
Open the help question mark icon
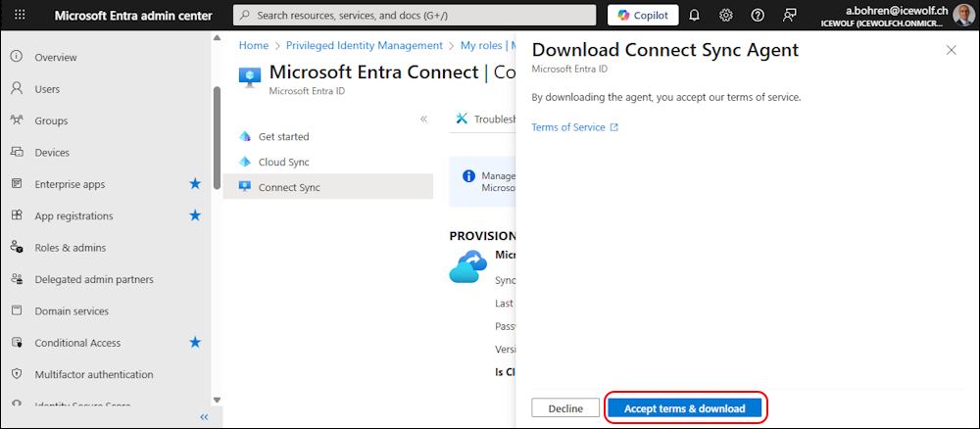758,15
